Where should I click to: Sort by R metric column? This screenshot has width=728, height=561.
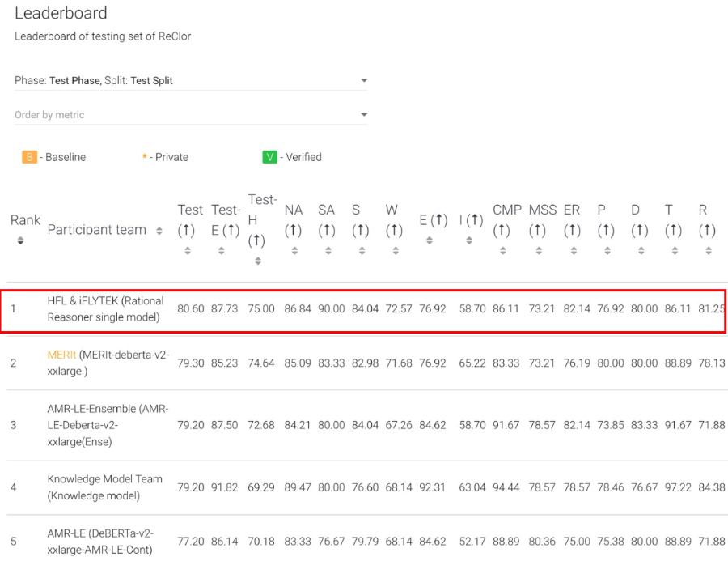(709, 250)
